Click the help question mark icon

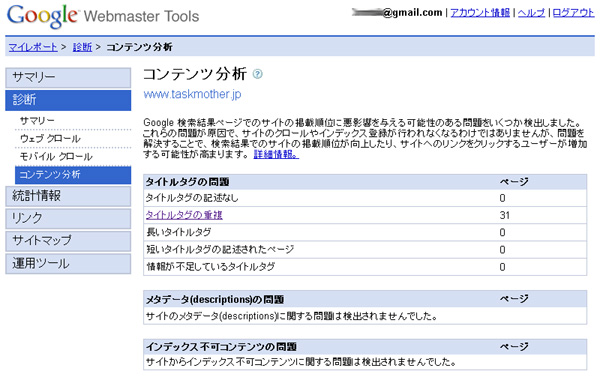coord(258,74)
